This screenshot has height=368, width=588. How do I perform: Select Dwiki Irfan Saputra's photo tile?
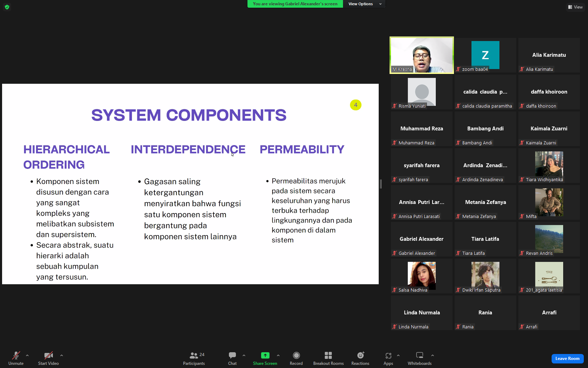(x=485, y=276)
